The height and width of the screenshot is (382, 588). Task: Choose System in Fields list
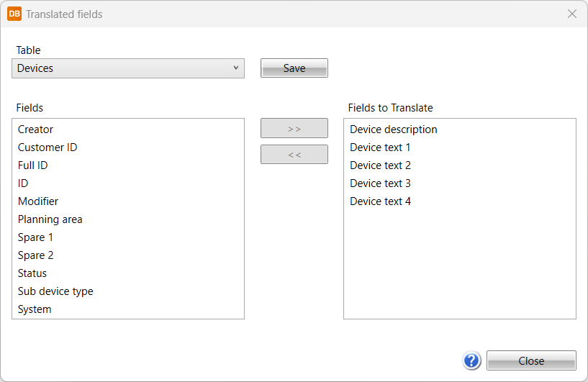[x=128, y=309]
